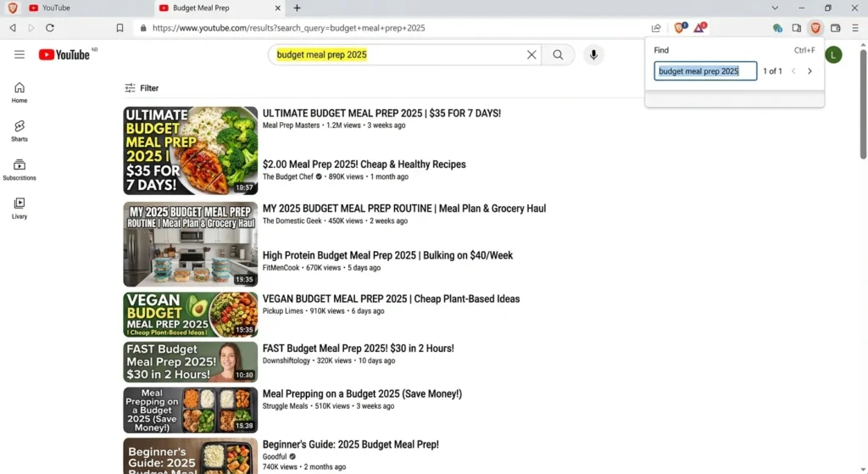Open Brave Shields lion icon in address bar
868x474 pixels.
681,27
